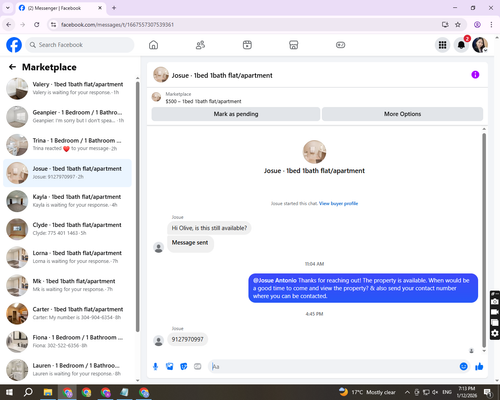
Task: Open the Friends icon in top navigation
Action: [x=200, y=45]
